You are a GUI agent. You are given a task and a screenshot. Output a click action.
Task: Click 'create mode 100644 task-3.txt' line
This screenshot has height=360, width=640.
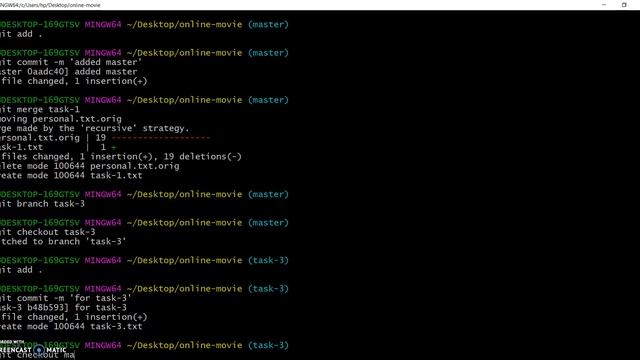click(x=71, y=327)
